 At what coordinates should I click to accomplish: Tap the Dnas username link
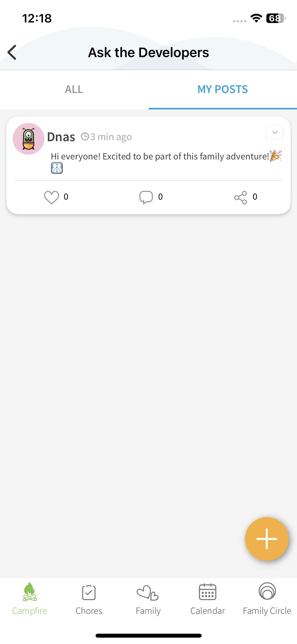61,137
